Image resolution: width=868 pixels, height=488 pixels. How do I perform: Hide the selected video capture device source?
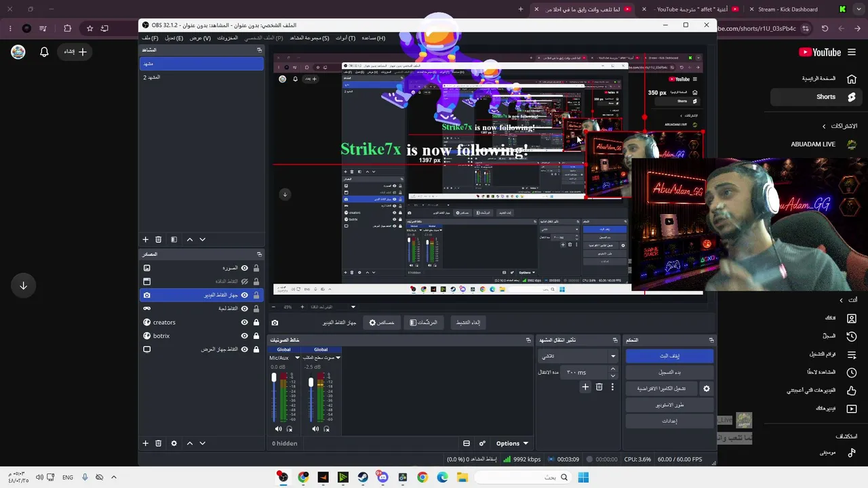(x=245, y=295)
